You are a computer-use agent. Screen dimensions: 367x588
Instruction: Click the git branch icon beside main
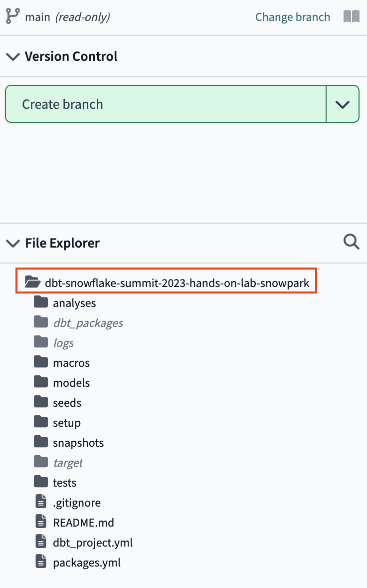(13, 16)
